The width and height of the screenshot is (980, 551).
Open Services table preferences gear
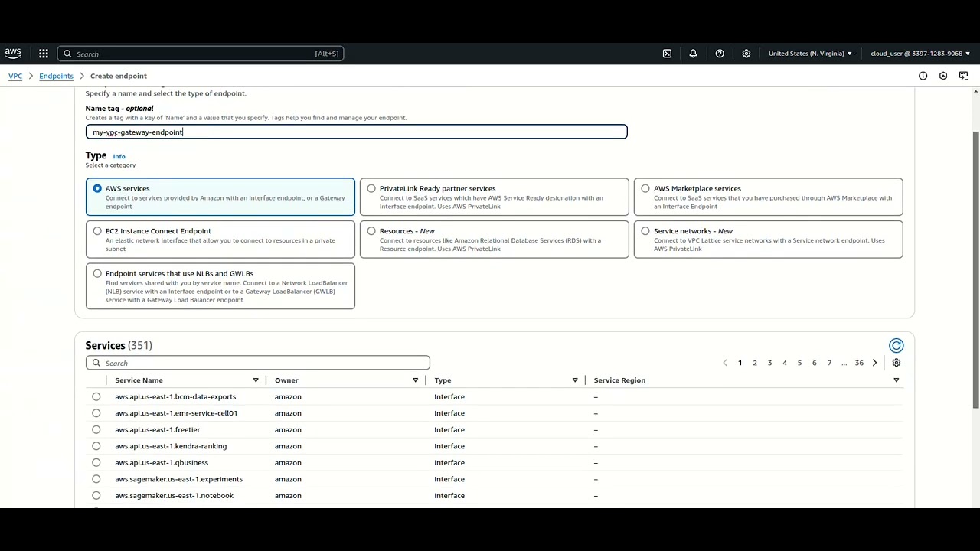coord(897,363)
